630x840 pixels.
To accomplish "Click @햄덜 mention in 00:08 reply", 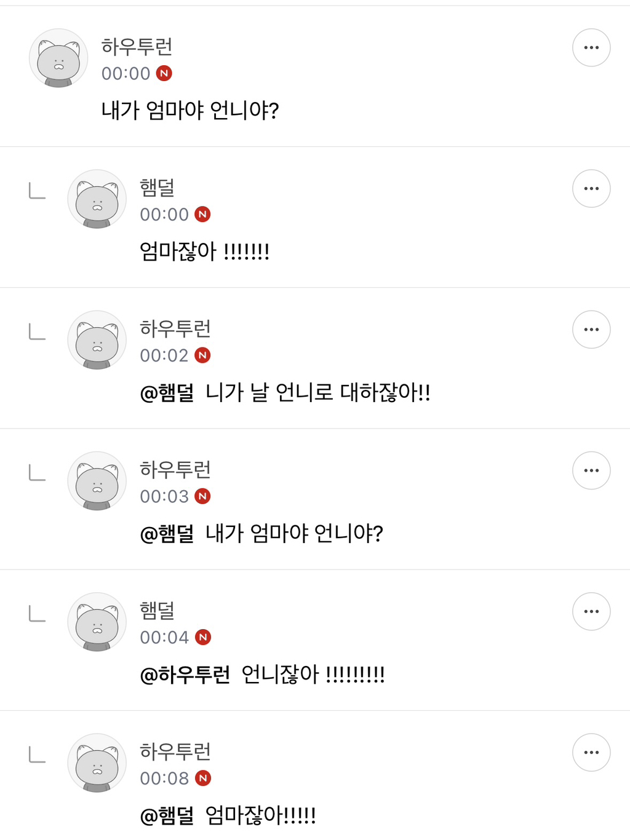I will pyautogui.click(x=167, y=815).
